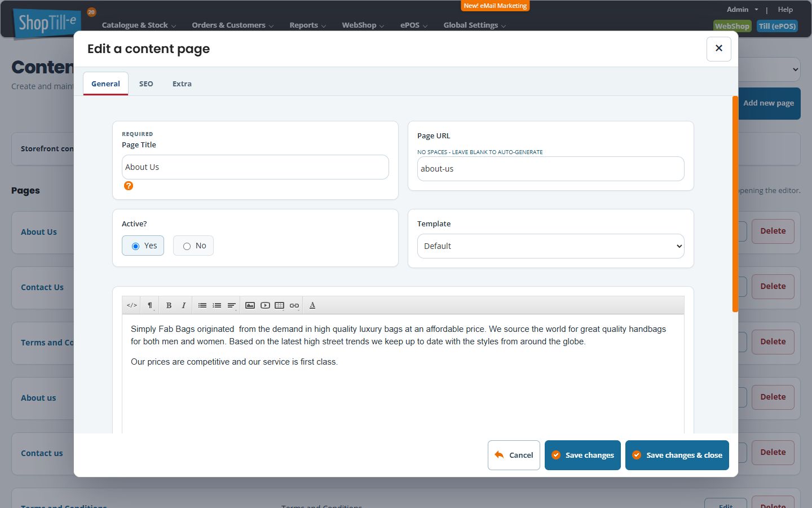The width and height of the screenshot is (812, 508).
Task: Open lowercase Contact us page link
Action: tap(42, 453)
